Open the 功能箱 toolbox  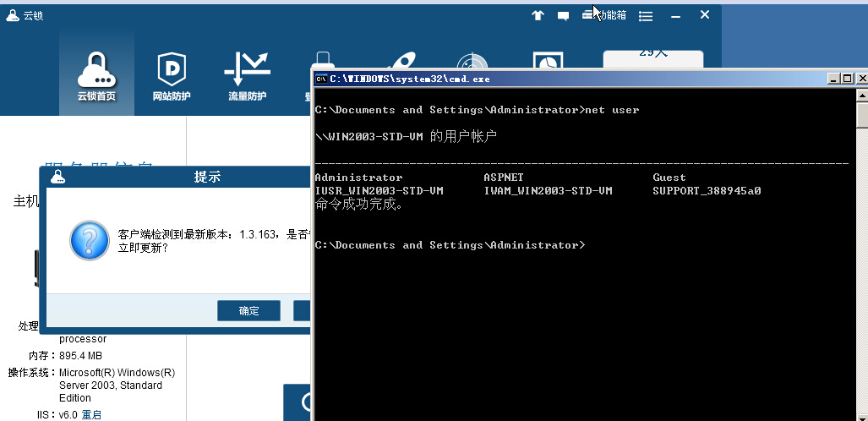(x=604, y=15)
